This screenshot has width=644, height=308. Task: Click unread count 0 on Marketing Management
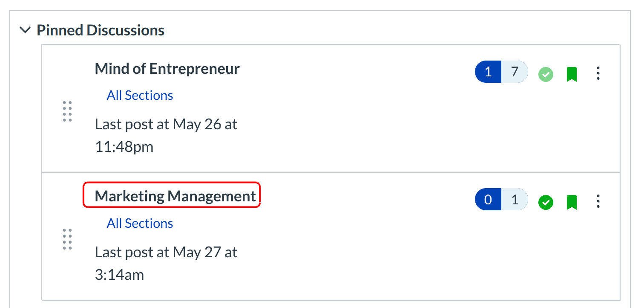(x=488, y=200)
